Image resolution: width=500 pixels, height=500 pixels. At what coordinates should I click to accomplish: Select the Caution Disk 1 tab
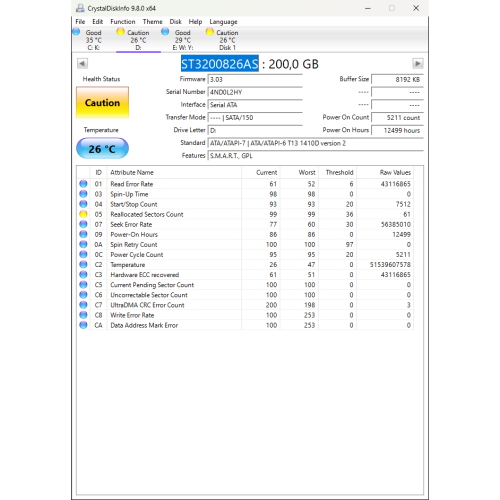[x=227, y=40]
